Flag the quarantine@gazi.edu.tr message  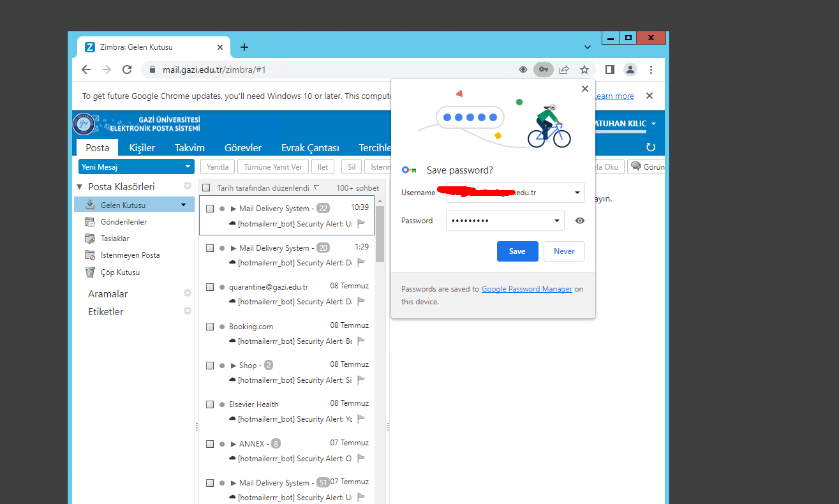pos(361,301)
